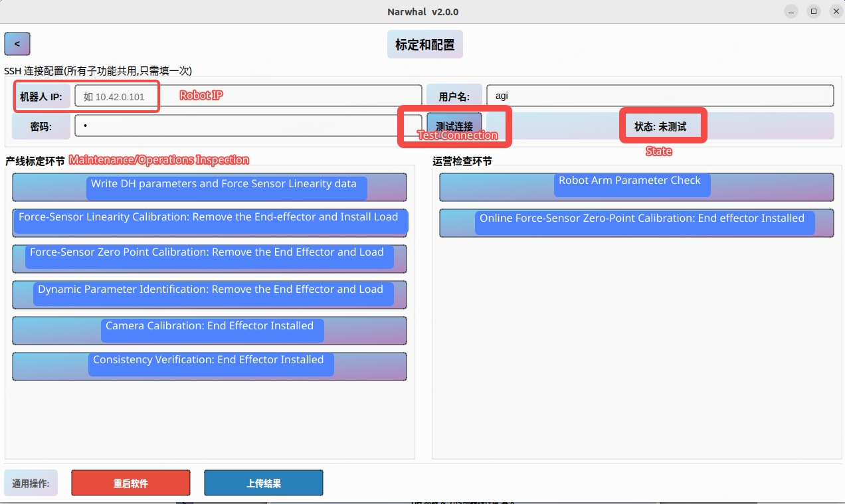Click the red 重启软件 restart button
Image resolution: width=845 pixels, height=504 pixels.
[x=131, y=483]
